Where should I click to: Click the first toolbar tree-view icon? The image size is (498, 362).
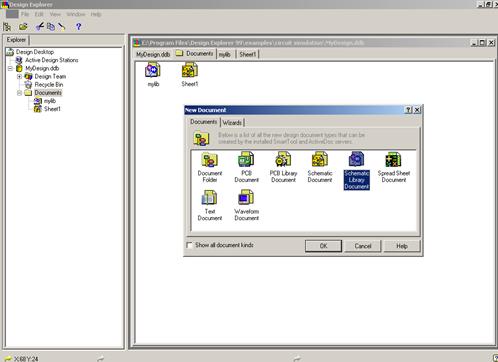coord(7,27)
